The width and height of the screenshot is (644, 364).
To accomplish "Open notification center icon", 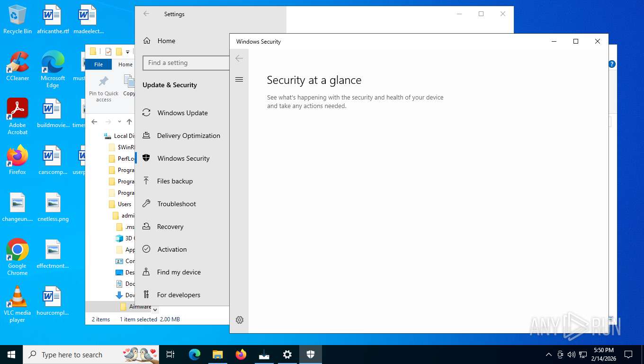I will point(628,355).
